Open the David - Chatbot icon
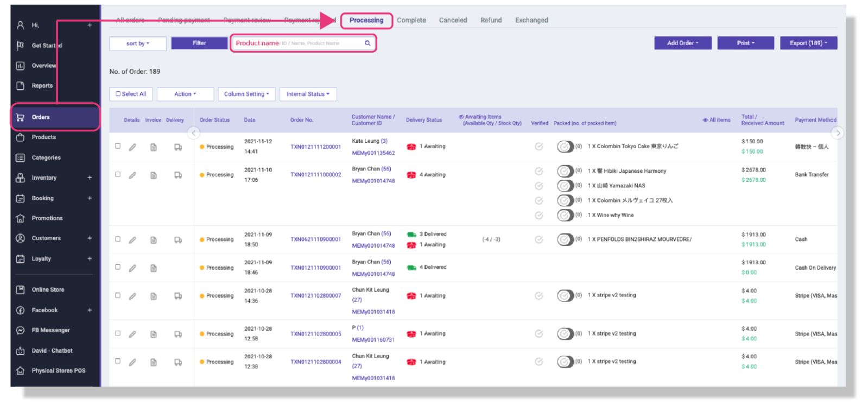 [x=20, y=351]
